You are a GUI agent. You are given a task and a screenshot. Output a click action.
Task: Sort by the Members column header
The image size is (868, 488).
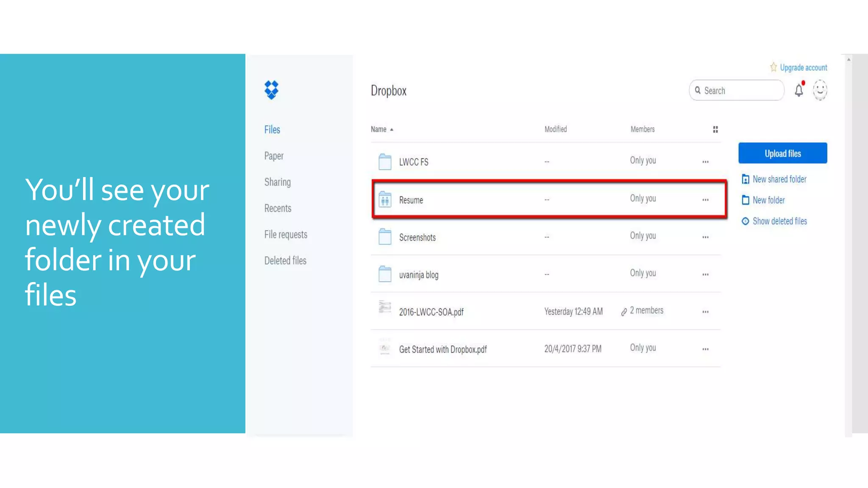pyautogui.click(x=643, y=129)
